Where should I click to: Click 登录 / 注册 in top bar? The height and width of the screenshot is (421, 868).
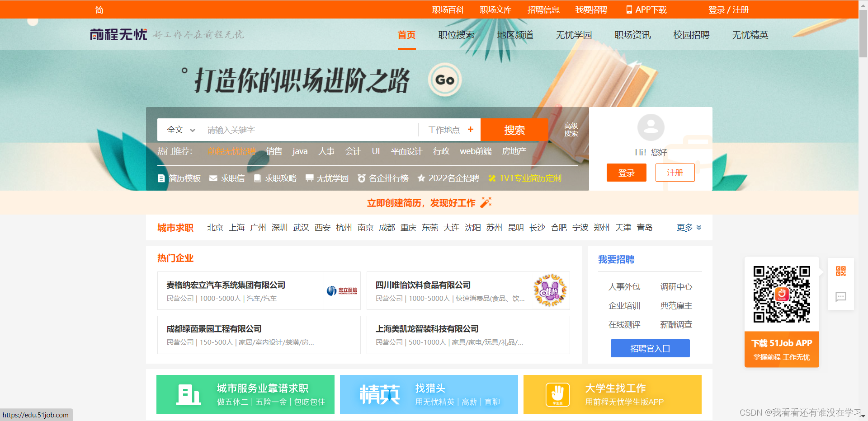point(728,9)
